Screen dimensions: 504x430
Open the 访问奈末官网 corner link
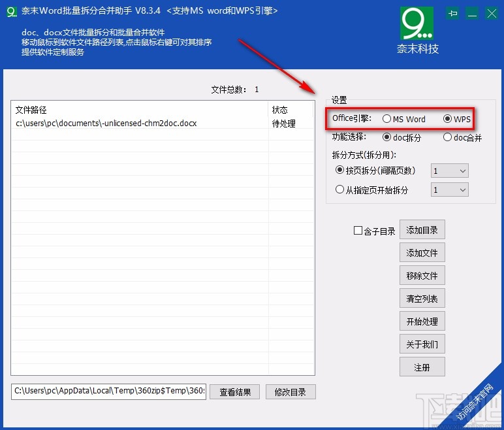475,403
